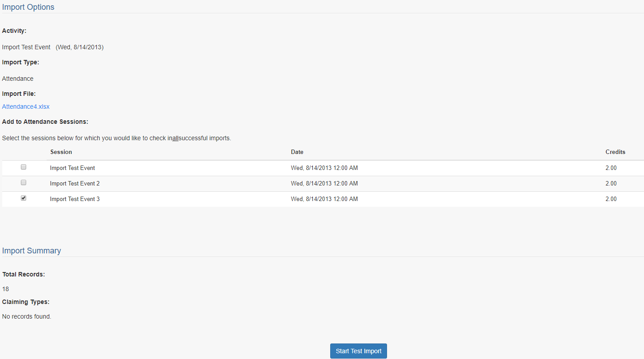This screenshot has height=359, width=644.
Task: Click the Total Records value 18
Action: click(5, 289)
